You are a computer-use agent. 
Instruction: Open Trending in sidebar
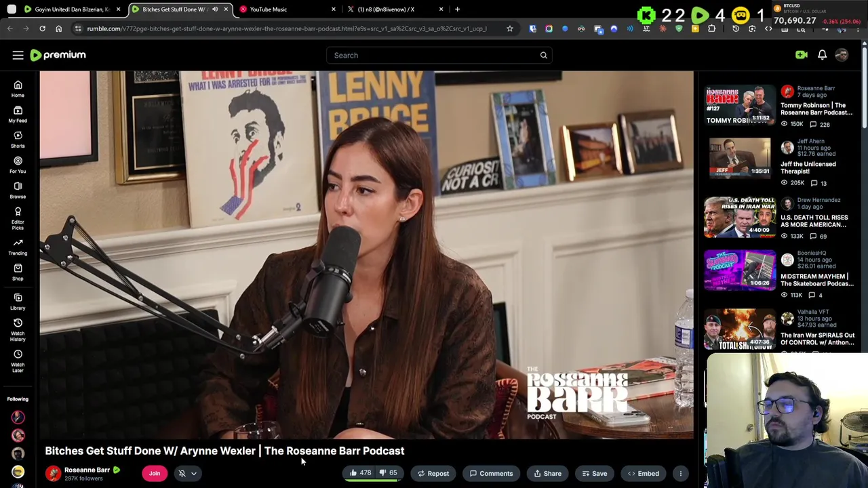click(18, 247)
